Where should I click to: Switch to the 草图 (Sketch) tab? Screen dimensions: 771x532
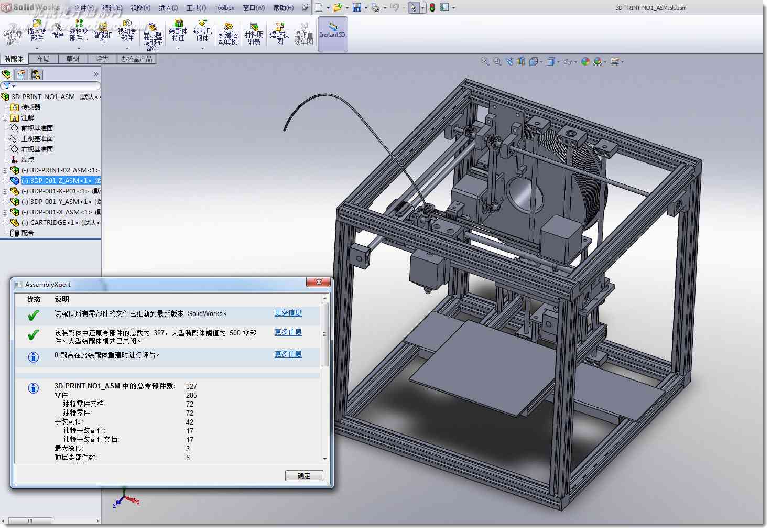(73, 59)
